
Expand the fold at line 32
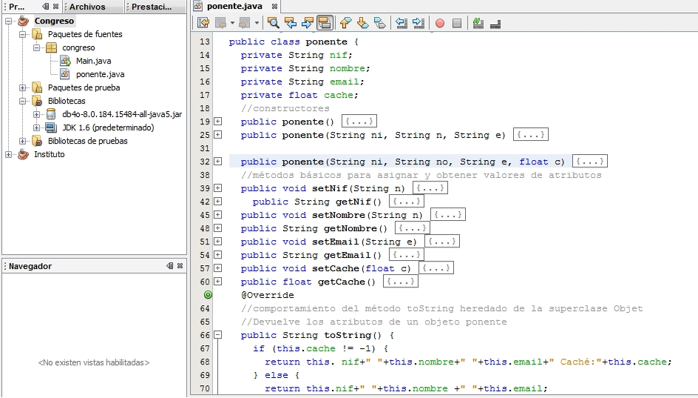(218, 162)
